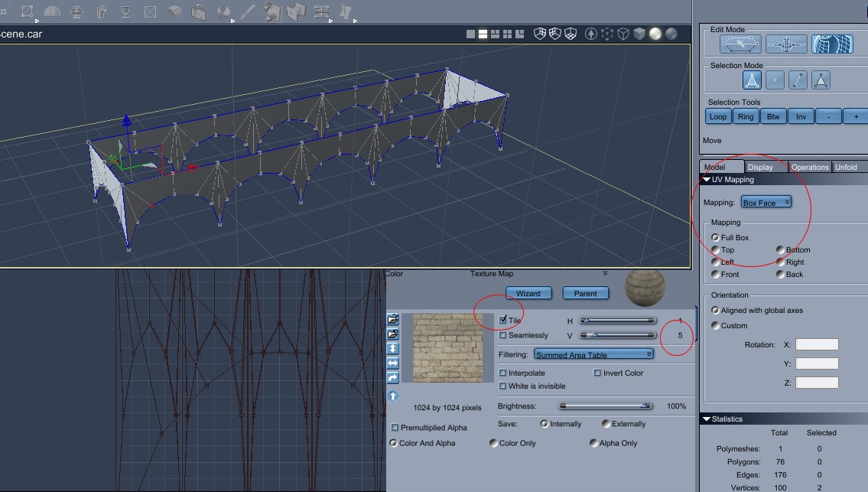Select the edge selection mode icon
The height and width of the screenshot is (492, 868).
pos(798,80)
